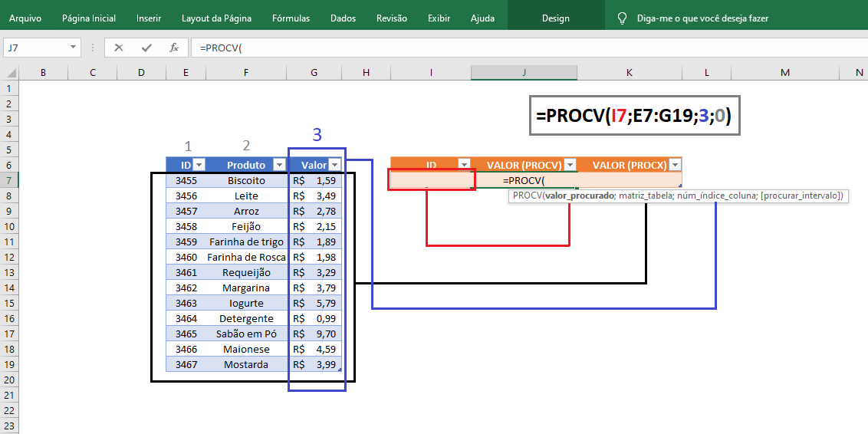This screenshot has width=868, height=434.
Task: Click 'Diga-me o que você deseja fazer' box
Action: click(x=703, y=18)
